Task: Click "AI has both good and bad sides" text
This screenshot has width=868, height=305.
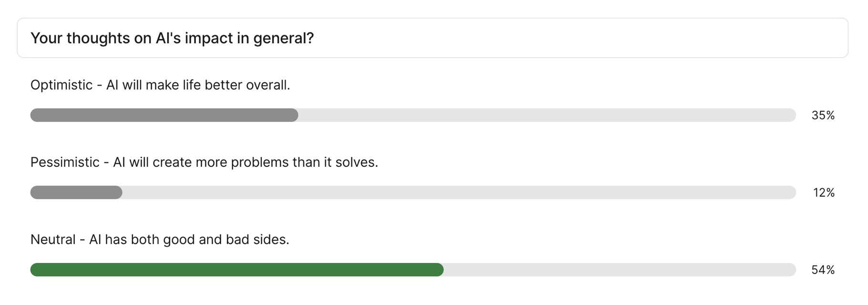Action: [189, 239]
